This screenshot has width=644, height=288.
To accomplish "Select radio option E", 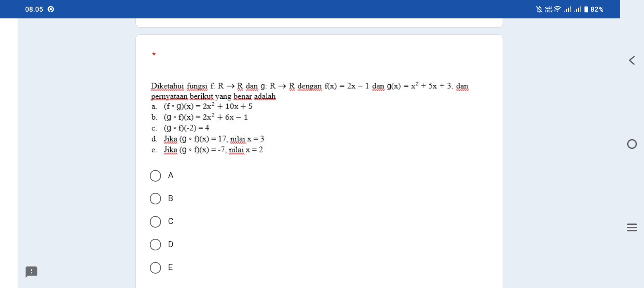I will pos(155,268).
